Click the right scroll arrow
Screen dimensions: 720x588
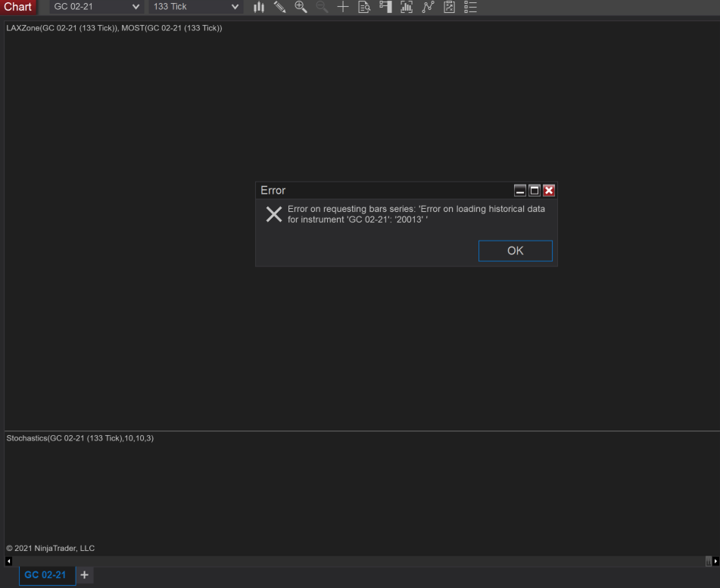(716, 561)
